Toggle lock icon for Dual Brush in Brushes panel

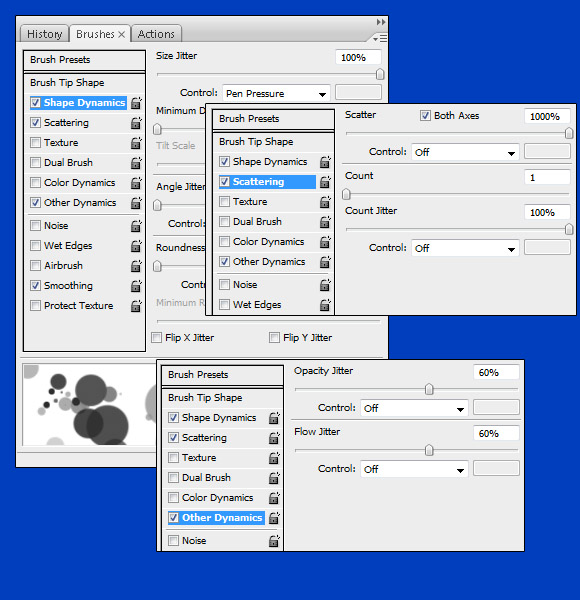coord(136,163)
